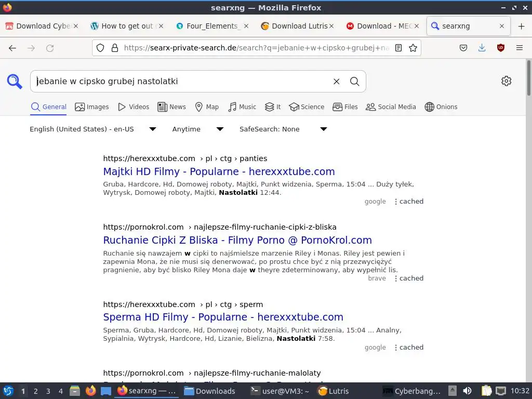Switch to workspace 3
The width and height of the screenshot is (532, 399).
click(48, 391)
